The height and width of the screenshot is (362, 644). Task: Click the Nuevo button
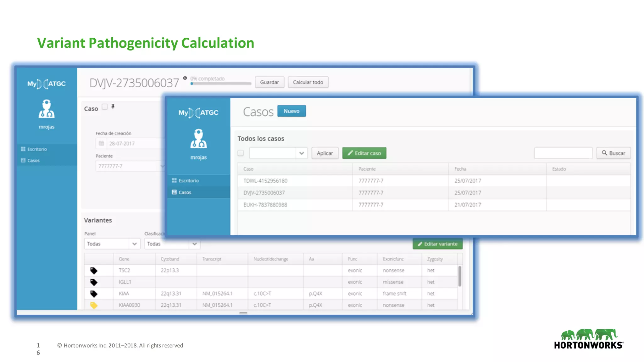(291, 111)
